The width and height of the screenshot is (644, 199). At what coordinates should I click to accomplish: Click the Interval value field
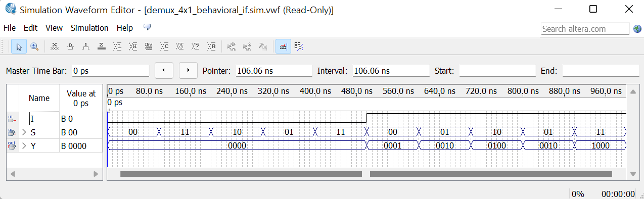[x=391, y=71]
